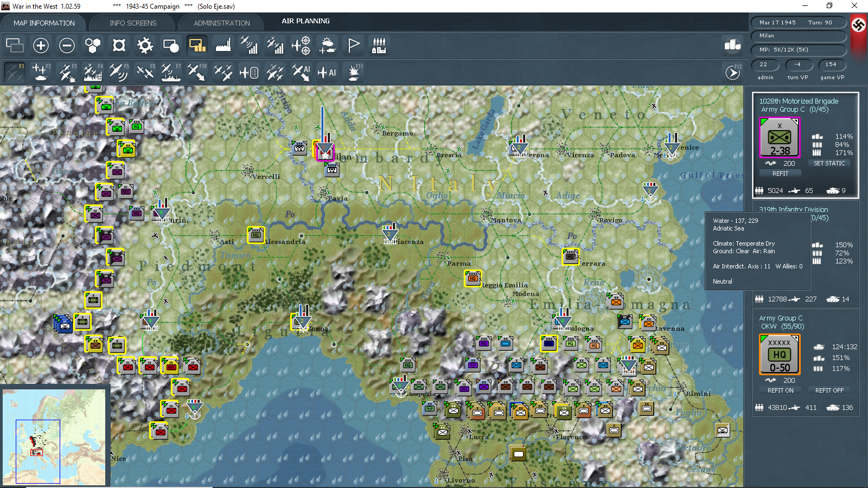Switch to AIR PLANNING tab
This screenshot has width=868, height=488.
[305, 21]
